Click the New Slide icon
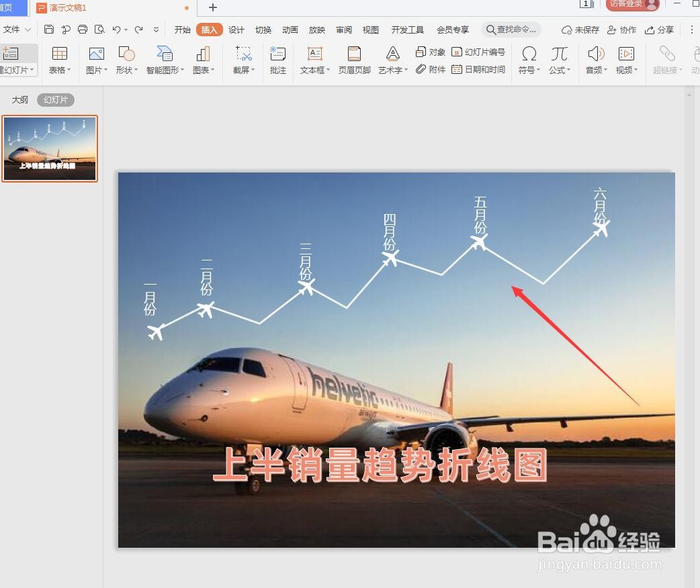 click(x=10, y=54)
